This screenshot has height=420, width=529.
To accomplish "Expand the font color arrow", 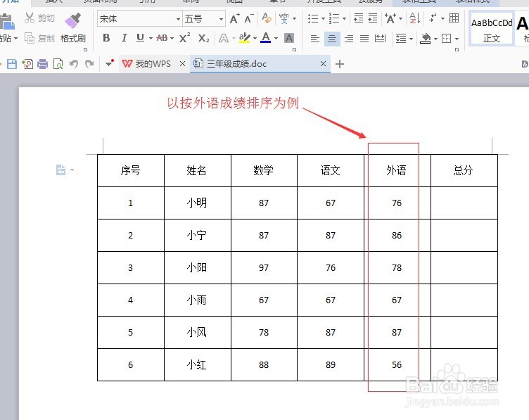I will (276, 38).
